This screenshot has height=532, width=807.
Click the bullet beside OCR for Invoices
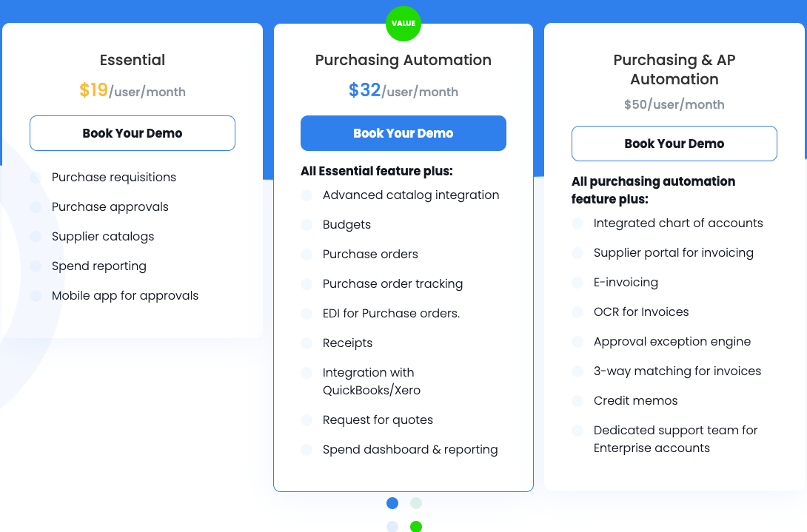577,312
